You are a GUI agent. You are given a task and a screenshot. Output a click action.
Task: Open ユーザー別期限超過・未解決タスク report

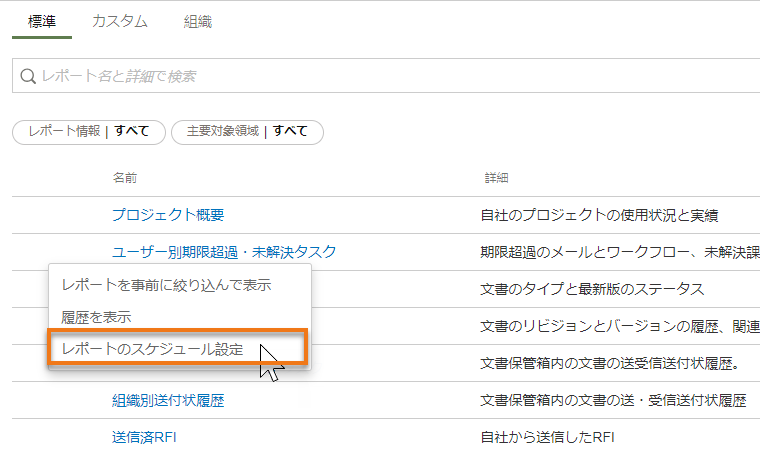click(224, 252)
